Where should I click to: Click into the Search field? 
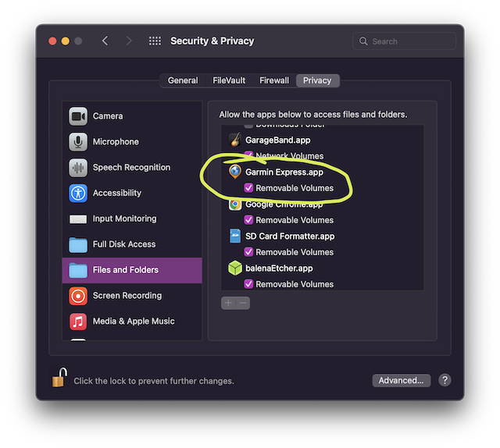point(405,41)
